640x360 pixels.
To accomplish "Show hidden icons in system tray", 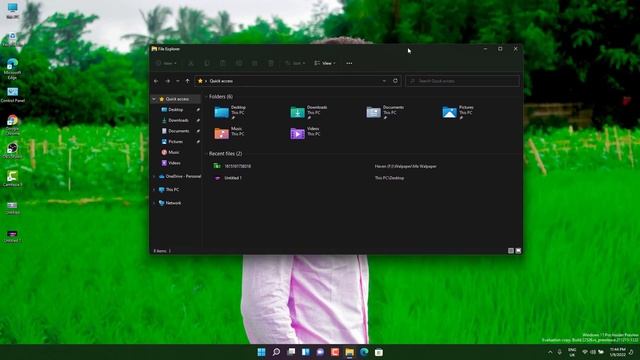I will pos(550,352).
